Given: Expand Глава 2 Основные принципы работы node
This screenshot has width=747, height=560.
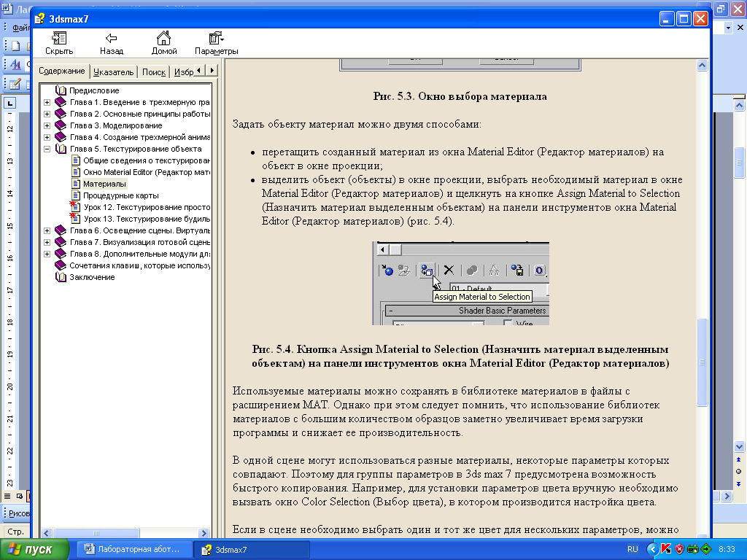Looking at the screenshot, I should pyautogui.click(x=47, y=114).
